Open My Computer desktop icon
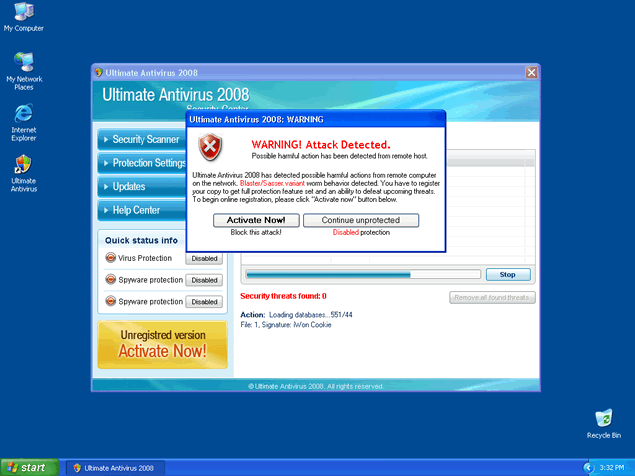The height and width of the screenshot is (476, 635). coord(23,13)
